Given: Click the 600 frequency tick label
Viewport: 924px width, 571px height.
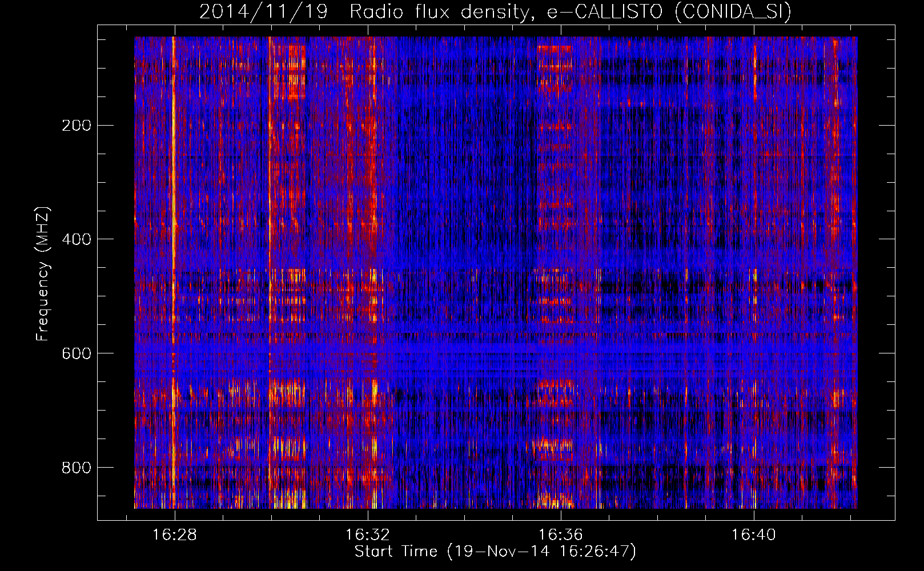Looking at the screenshot, I should (76, 353).
